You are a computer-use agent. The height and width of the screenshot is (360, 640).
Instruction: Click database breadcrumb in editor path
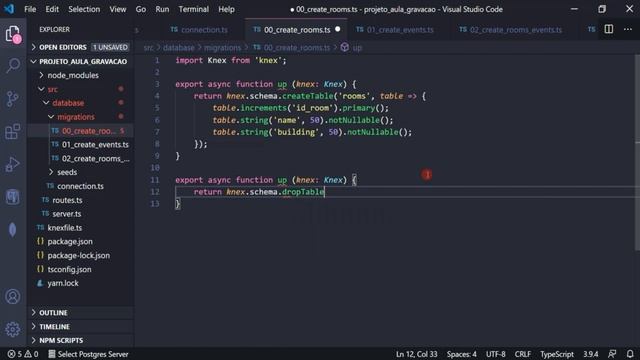(x=179, y=48)
